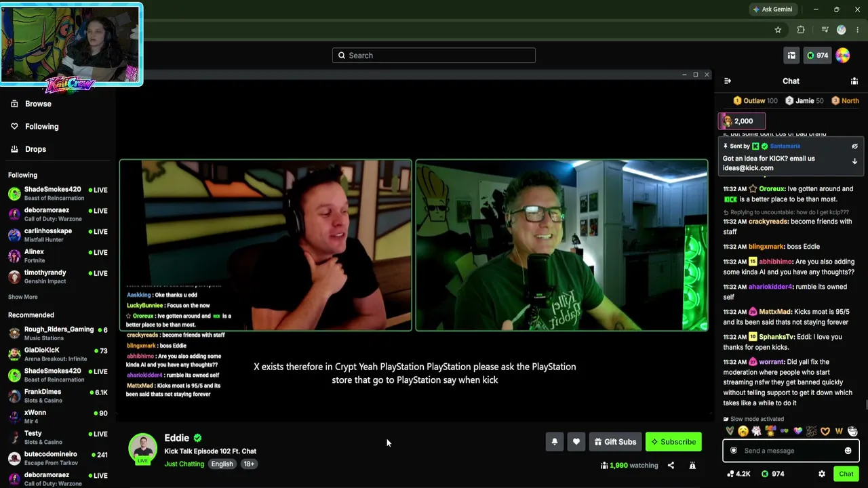868x488 pixels.
Task: Click the North third-place gifter entry
Action: [845, 101]
